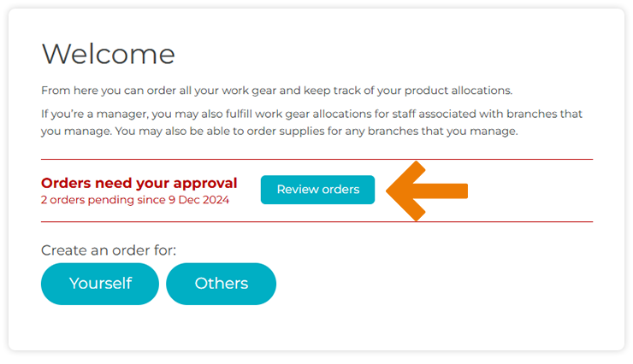
Task: Create an order for Others
Action: (221, 284)
